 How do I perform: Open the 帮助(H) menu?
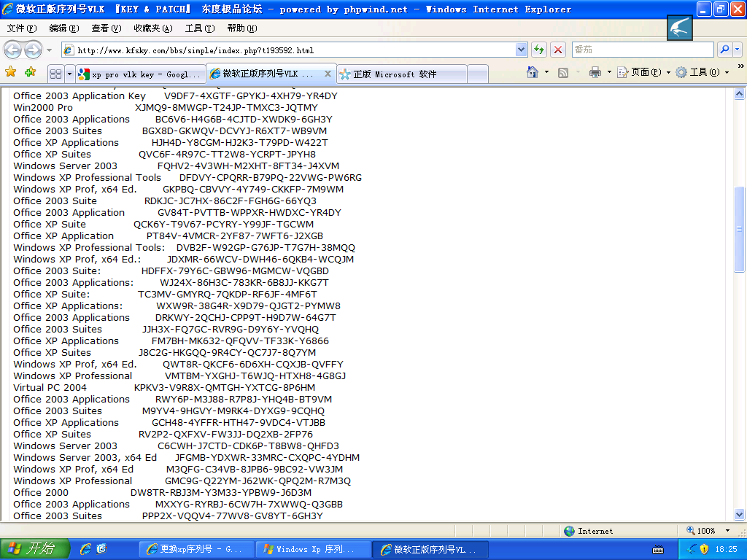pyautogui.click(x=242, y=28)
